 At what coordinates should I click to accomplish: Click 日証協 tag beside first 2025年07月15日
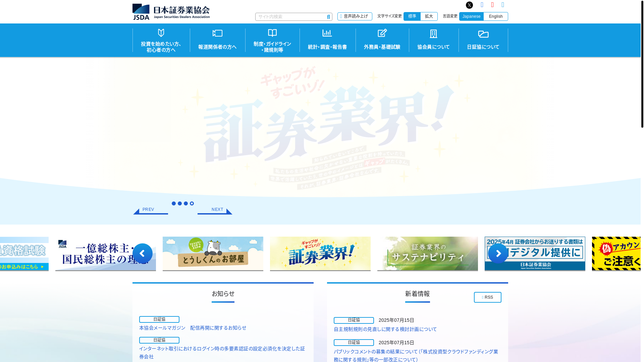(x=354, y=320)
